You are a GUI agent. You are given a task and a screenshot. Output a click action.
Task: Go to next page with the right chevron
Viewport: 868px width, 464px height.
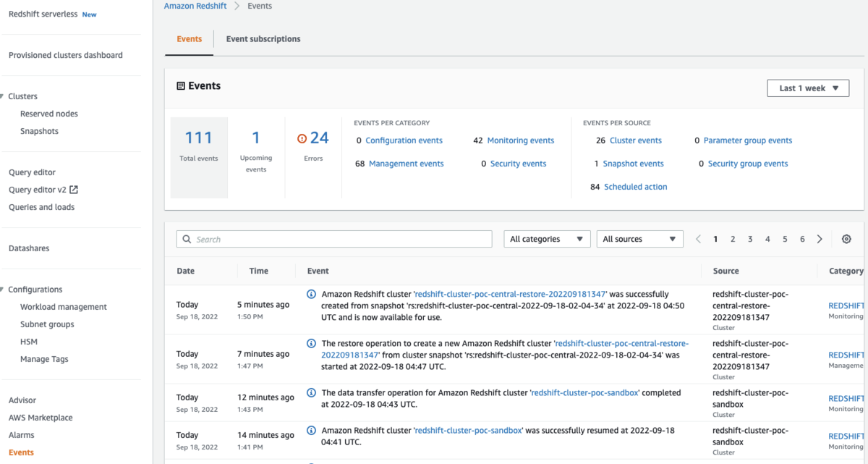pos(820,239)
